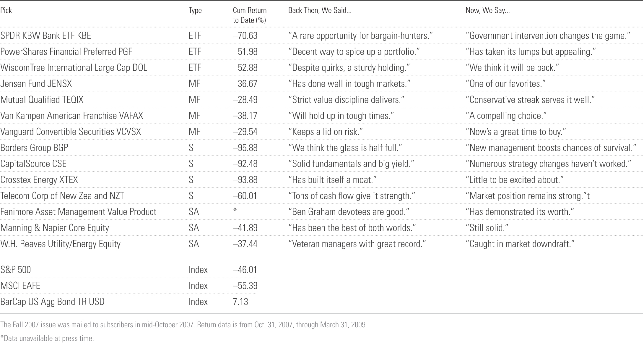Click the quote "Has built itself a moat."
The image size is (644, 343).
(332, 179)
